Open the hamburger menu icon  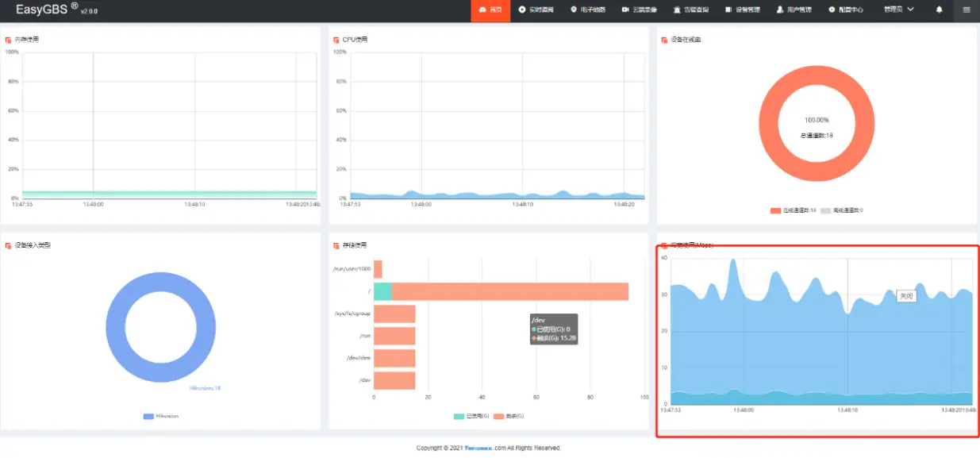tap(966, 10)
